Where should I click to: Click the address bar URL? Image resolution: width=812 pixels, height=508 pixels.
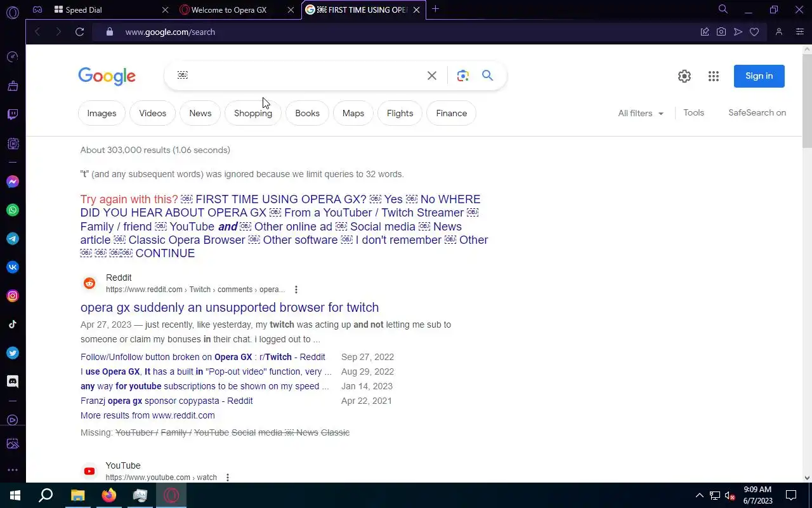[170, 32]
